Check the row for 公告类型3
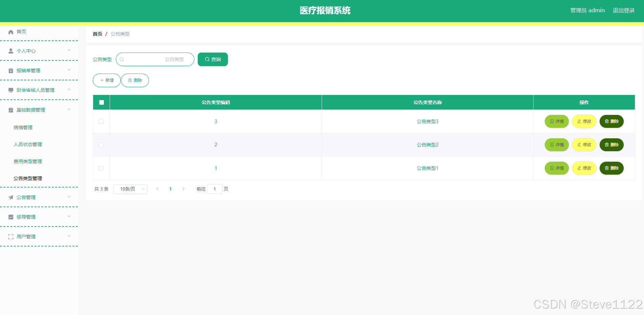The width and height of the screenshot is (644, 315). [x=101, y=121]
